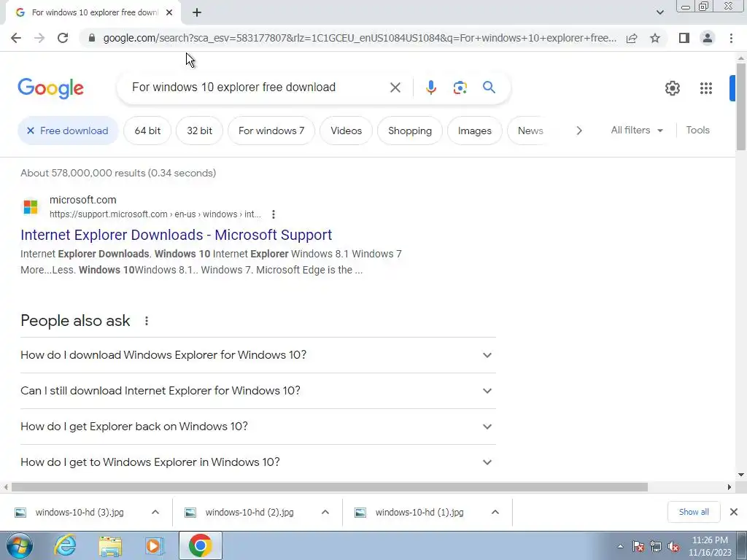The height and width of the screenshot is (560, 747).
Task: Reload the current page
Action: 63,38
